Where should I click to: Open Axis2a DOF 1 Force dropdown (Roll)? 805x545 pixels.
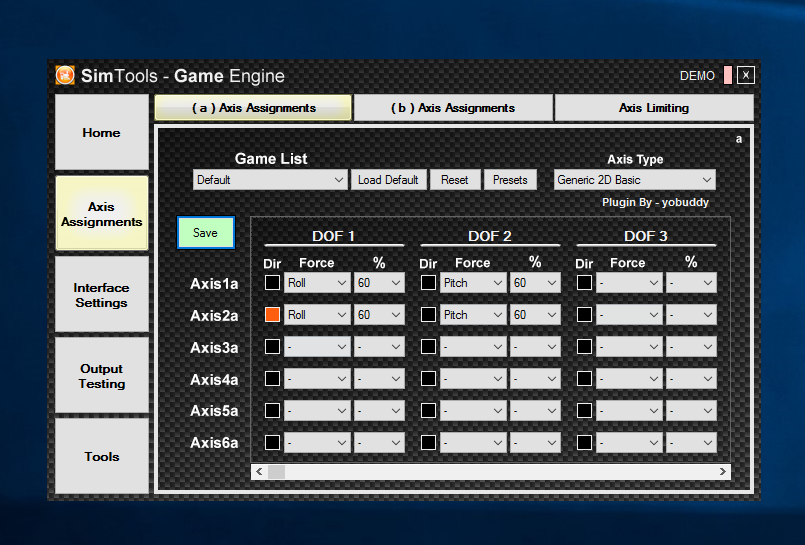[317, 315]
